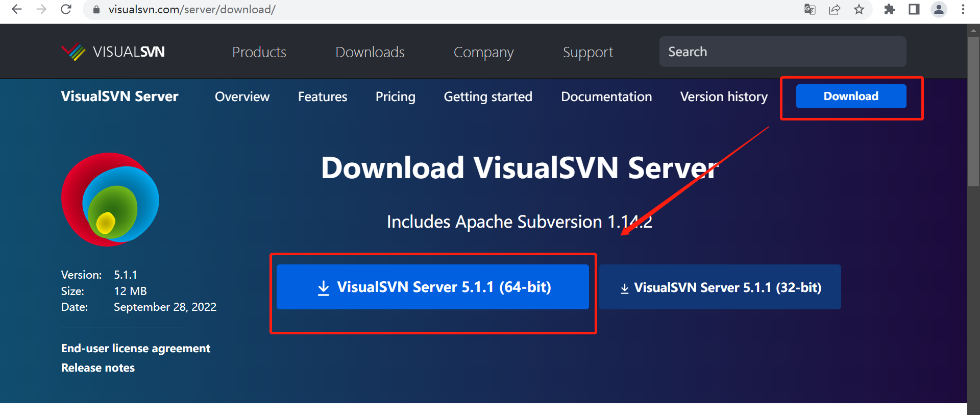This screenshot has height=415, width=980.
Task: Open the extensions puzzle icon
Action: click(890, 9)
